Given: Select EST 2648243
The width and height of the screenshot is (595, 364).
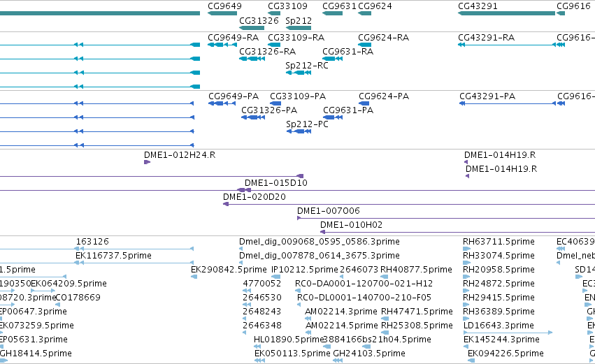Looking at the screenshot, I should point(261,312).
